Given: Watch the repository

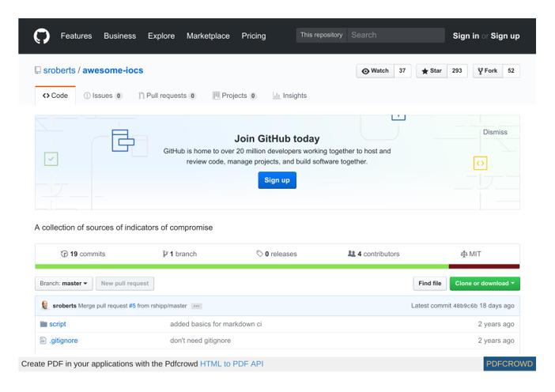Looking at the screenshot, I should (376, 70).
